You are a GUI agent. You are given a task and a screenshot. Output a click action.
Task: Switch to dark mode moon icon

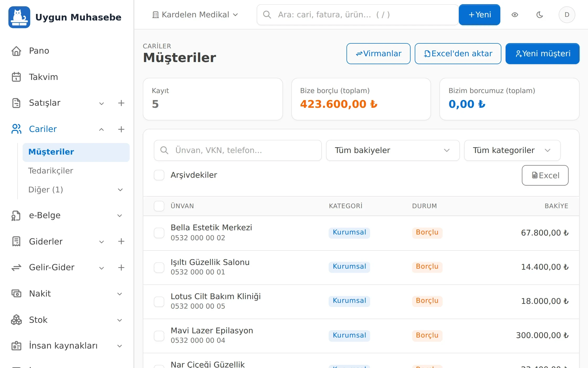coord(540,15)
